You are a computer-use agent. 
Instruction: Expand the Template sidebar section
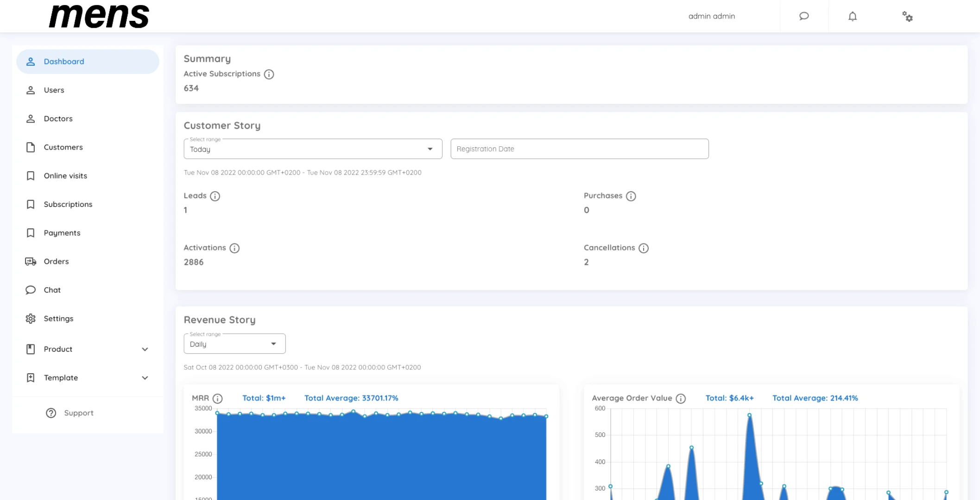pyautogui.click(x=88, y=378)
